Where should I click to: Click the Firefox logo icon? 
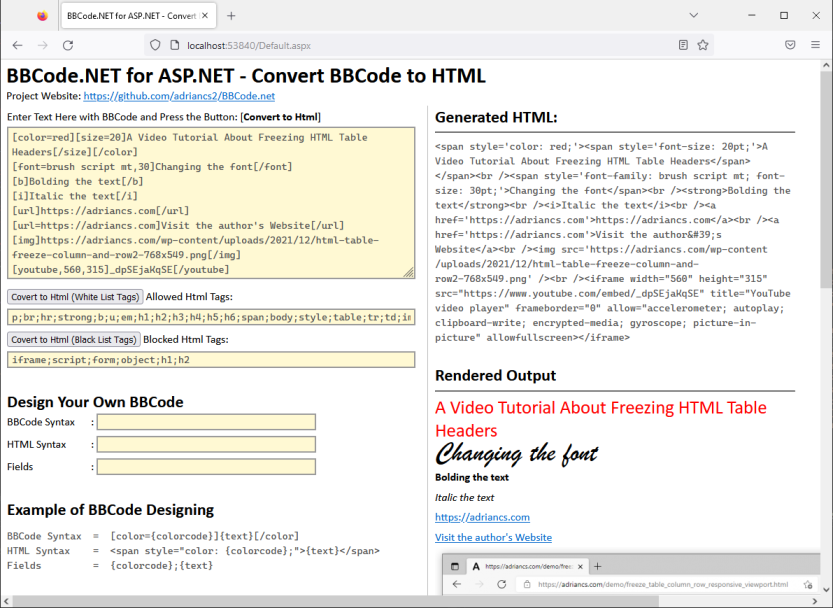click(x=42, y=15)
